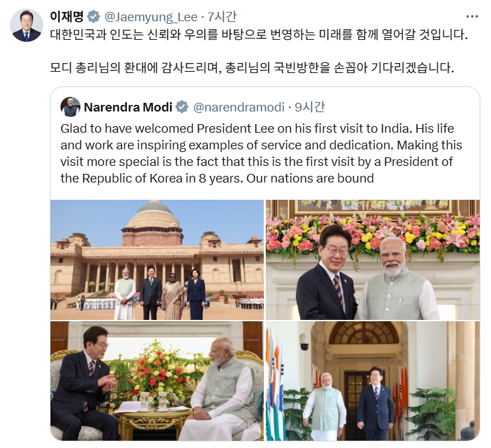This screenshot has width=491, height=448.
Task: Open the photo of leaders walking by flags
Action: 373,381
